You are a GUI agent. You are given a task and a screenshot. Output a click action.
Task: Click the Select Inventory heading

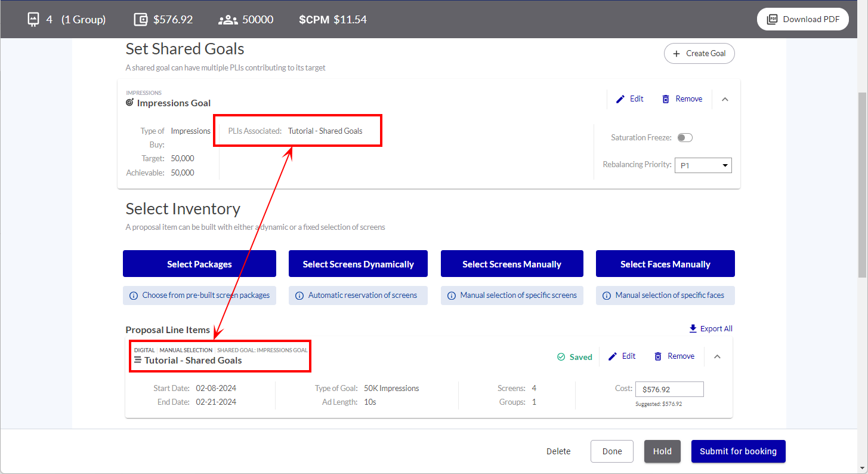pyautogui.click(x=183, y=209)
